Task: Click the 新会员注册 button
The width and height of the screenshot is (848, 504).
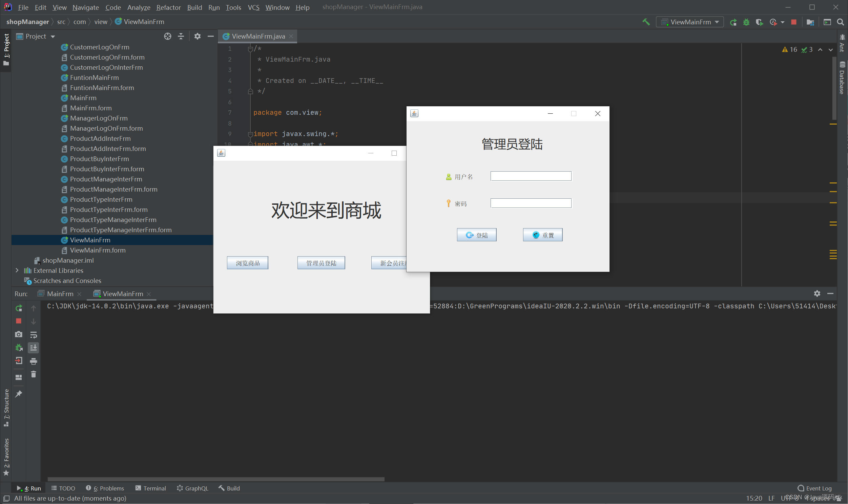Action: pyautogui.click(x=389, y=263)
